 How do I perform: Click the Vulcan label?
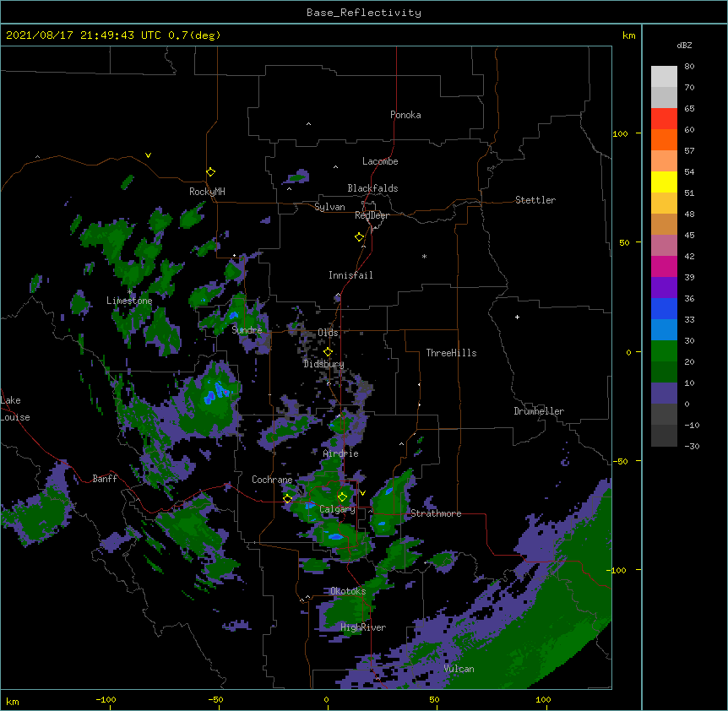pyautogui.click(x=459, y=669)
